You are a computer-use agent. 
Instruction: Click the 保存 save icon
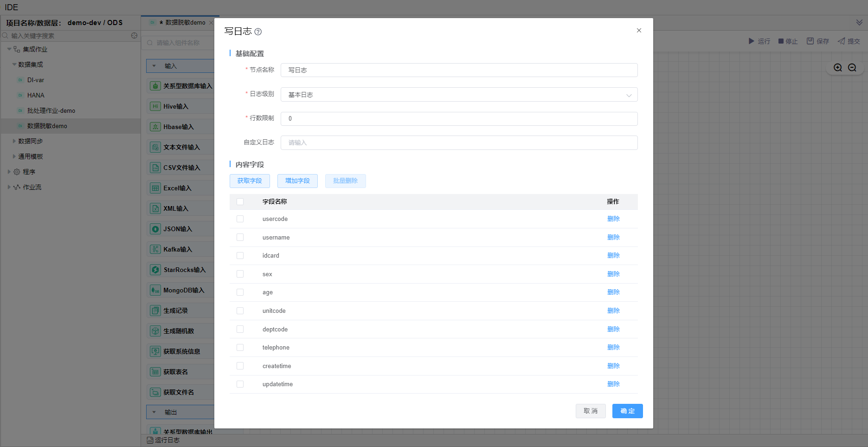810,41
